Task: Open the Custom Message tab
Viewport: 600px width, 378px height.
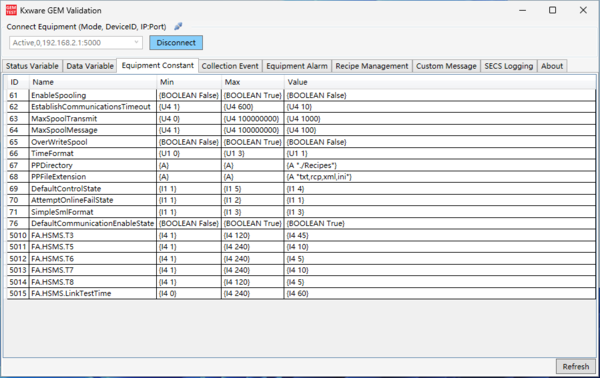Action: point(446,66)
